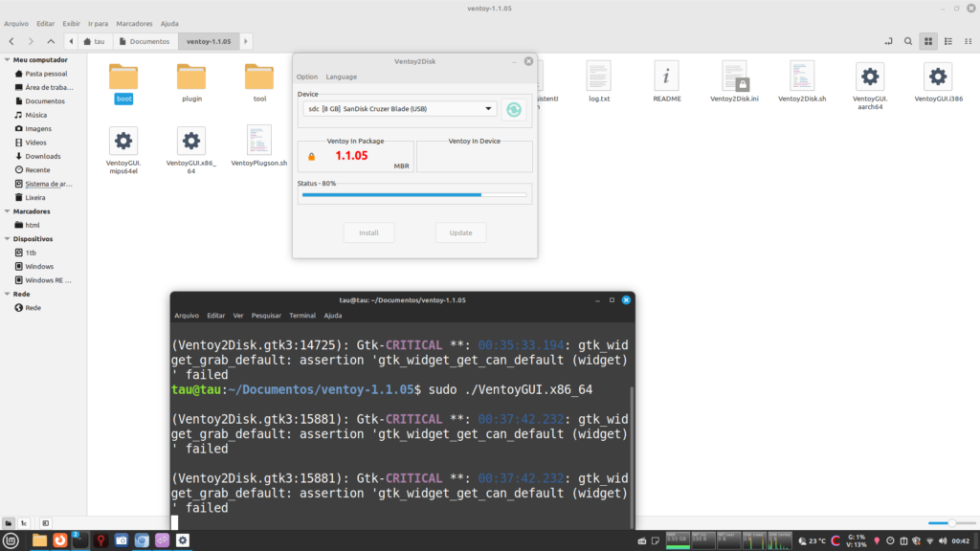Screen dimensions: 980x551
Task: Switch to list view mode
Action: coord(947,41)
